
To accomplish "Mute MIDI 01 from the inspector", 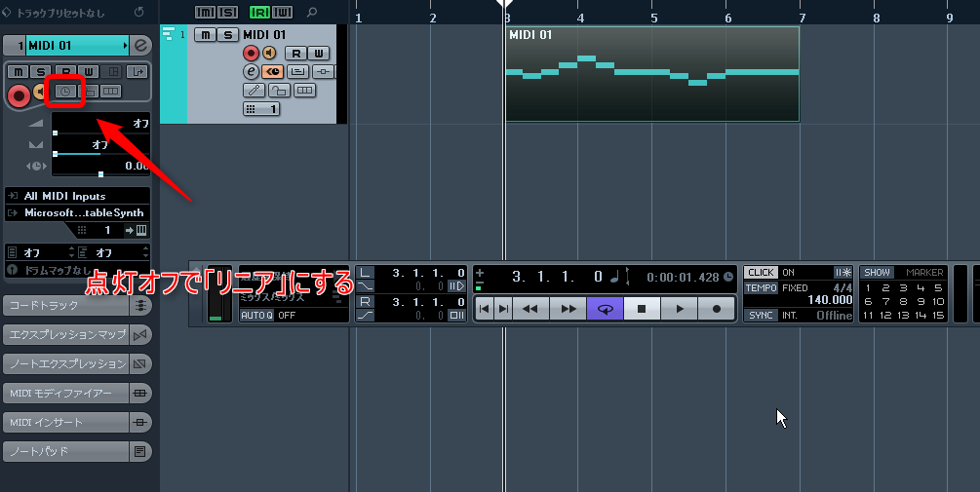I will tap(19, 72).
